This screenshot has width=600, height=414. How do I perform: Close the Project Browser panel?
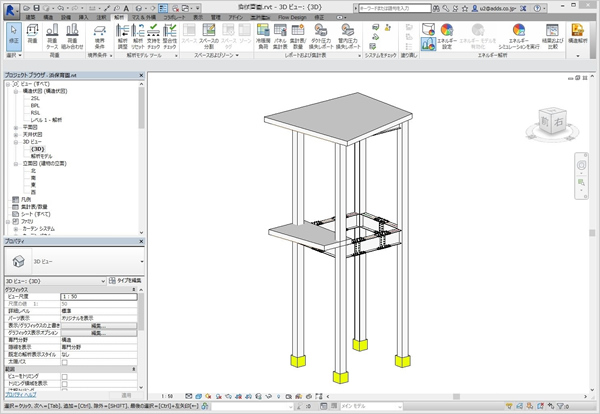click(x=141, y=75)
